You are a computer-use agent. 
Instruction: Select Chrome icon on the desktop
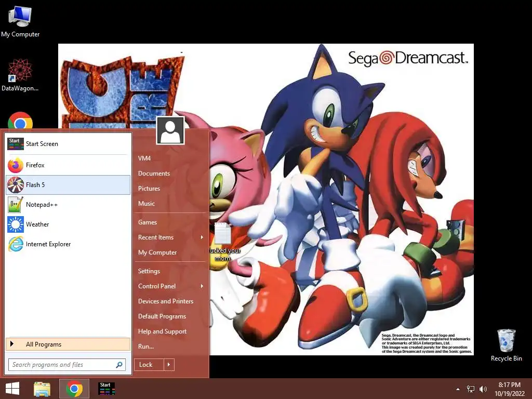pos(20,121)
